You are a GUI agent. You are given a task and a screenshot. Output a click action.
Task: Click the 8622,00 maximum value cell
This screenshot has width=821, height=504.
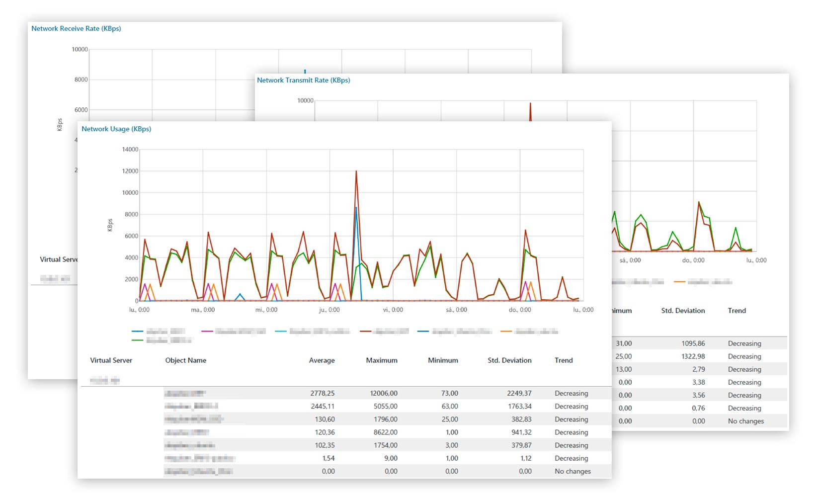(385, 432)
